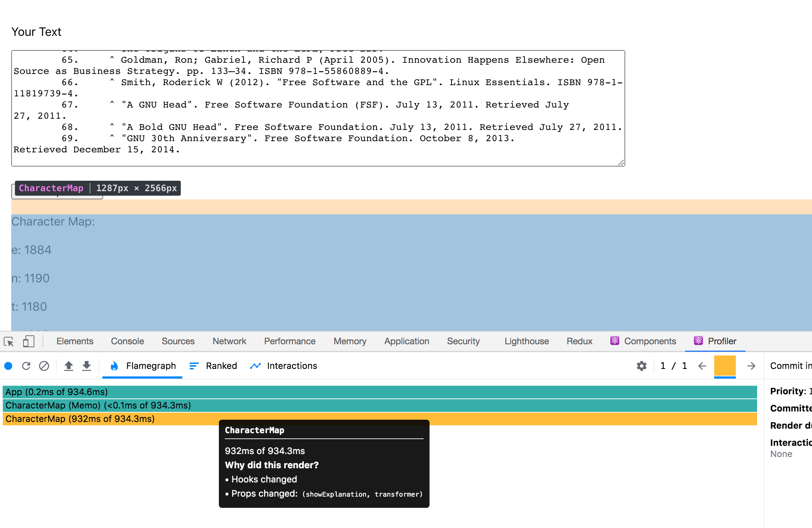Viewport: 812px width, 528px height.
Task: Open the Components devtools tab
Action: [643, 341]
